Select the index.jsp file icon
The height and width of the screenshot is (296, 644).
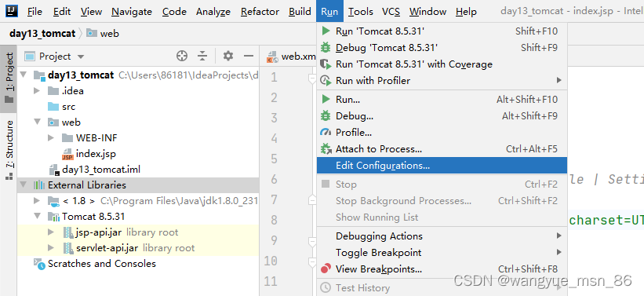[67, 154]
